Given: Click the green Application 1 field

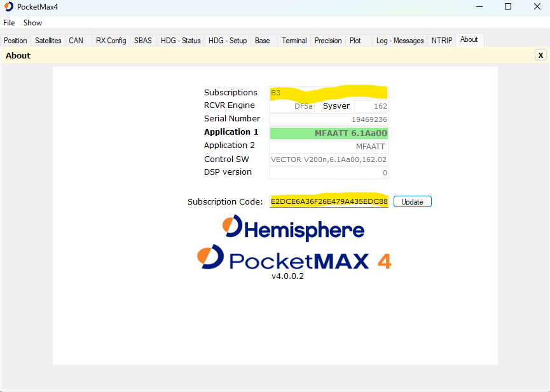Looking at the screenshot, I should (329, 133).
